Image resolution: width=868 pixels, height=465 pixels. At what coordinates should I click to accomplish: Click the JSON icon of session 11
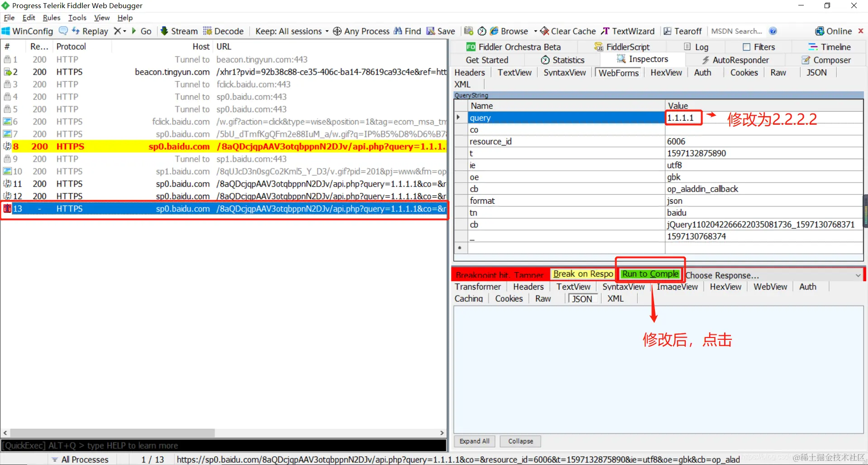pyautogui.click(x=7, y=184)
